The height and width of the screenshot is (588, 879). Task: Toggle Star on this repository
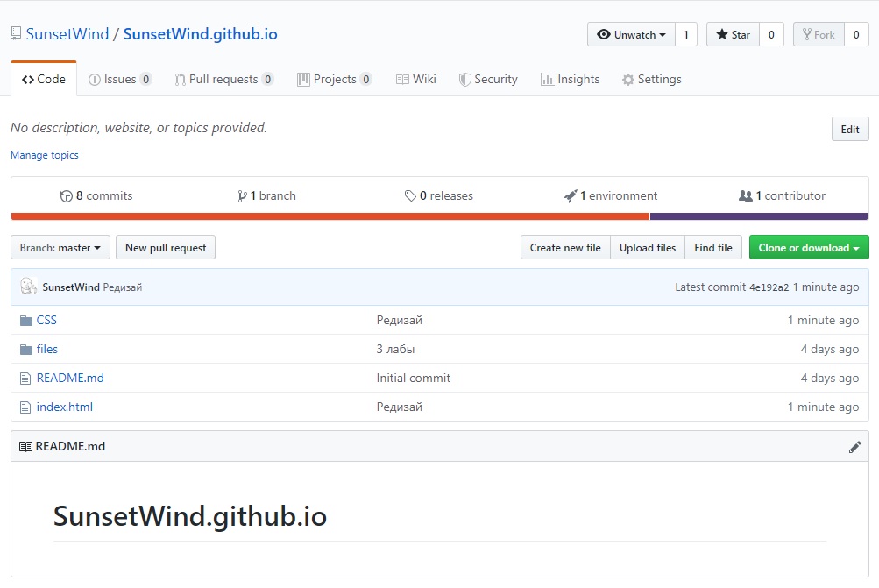click(x=733, y=35)
